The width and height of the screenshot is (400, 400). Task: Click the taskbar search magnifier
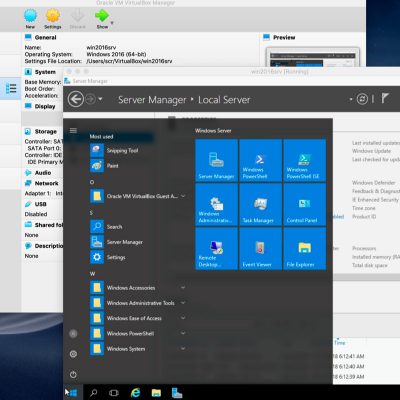94,393
